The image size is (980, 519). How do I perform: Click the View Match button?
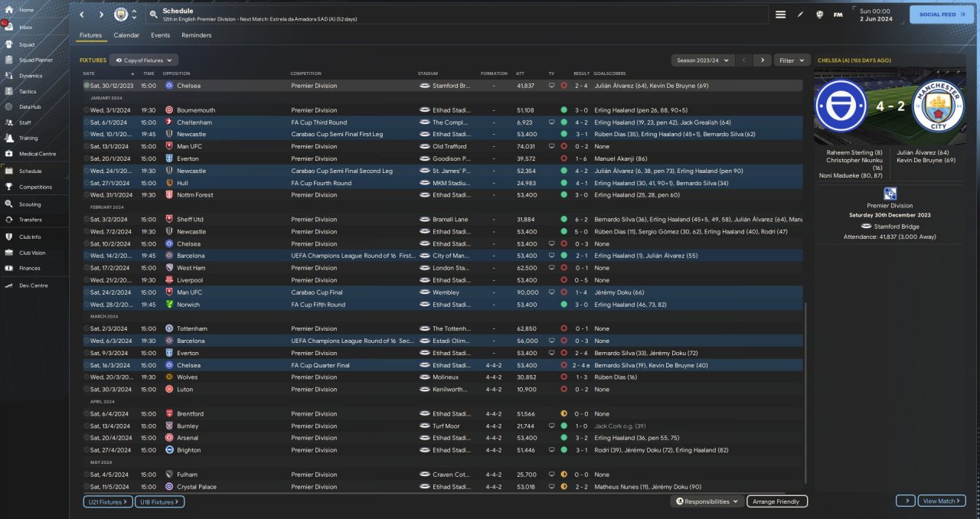(941, 501)
